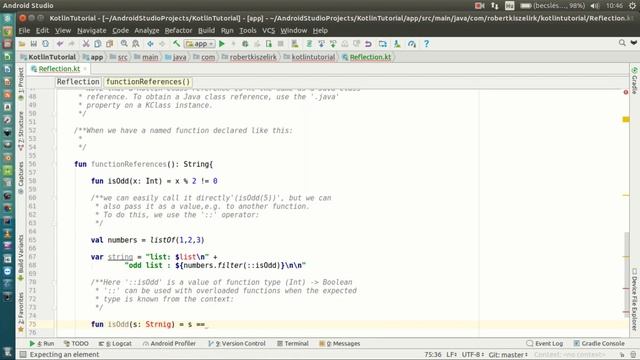Open the TODO tool window
The height and width of the screenshot is (360, 640).
tap(76, 344)
